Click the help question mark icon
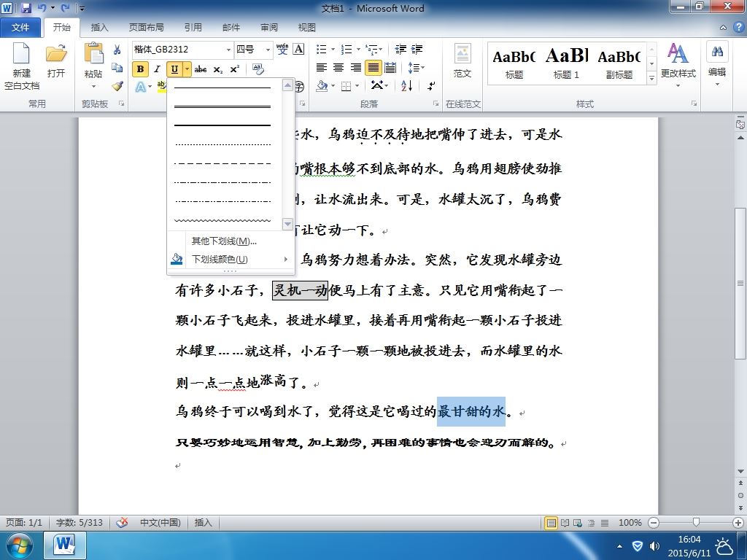Viewport: 747px width, 560px height. pos(739,27)
